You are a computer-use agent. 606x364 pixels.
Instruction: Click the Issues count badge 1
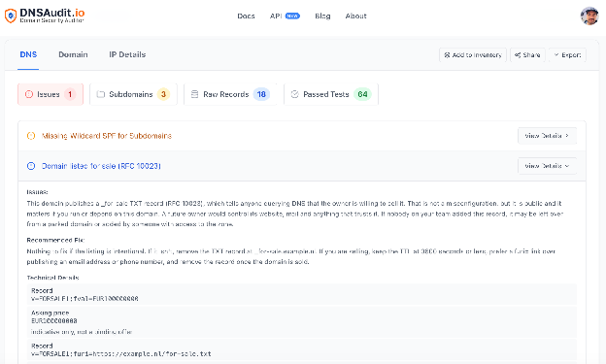70,94
